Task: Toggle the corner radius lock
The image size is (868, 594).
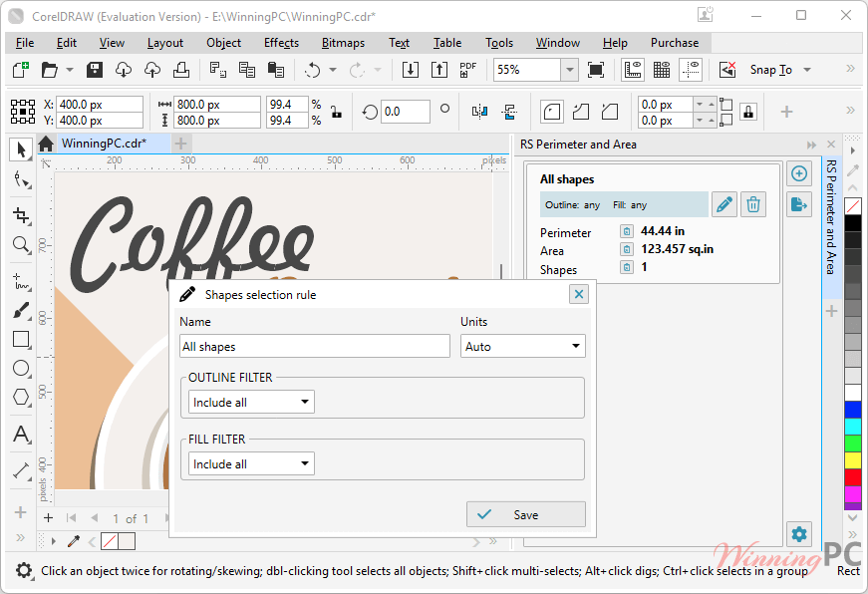Action: pyautogui.click(x=748, y=112)
